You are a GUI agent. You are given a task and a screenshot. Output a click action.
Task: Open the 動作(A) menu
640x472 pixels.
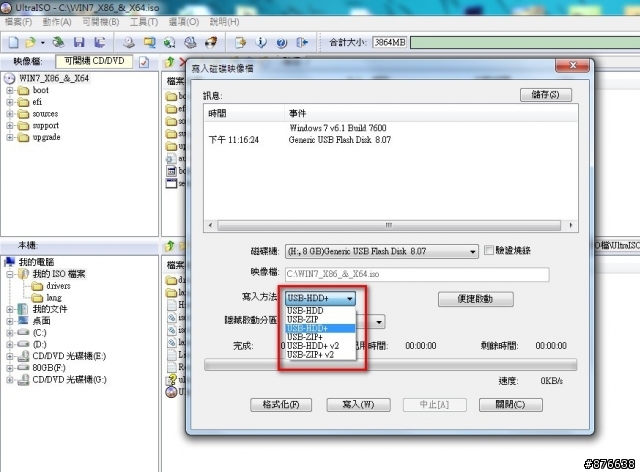tap(57, 22)
